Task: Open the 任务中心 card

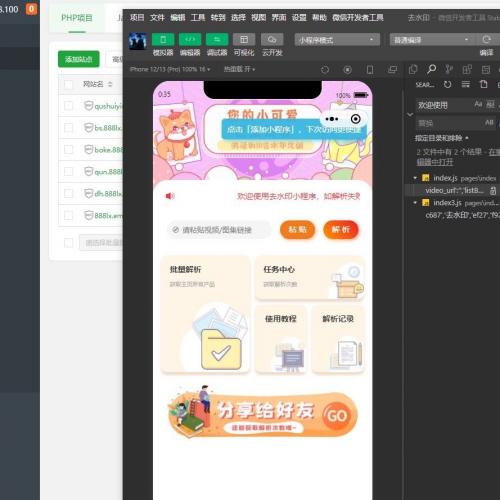Action: point(310,278)
